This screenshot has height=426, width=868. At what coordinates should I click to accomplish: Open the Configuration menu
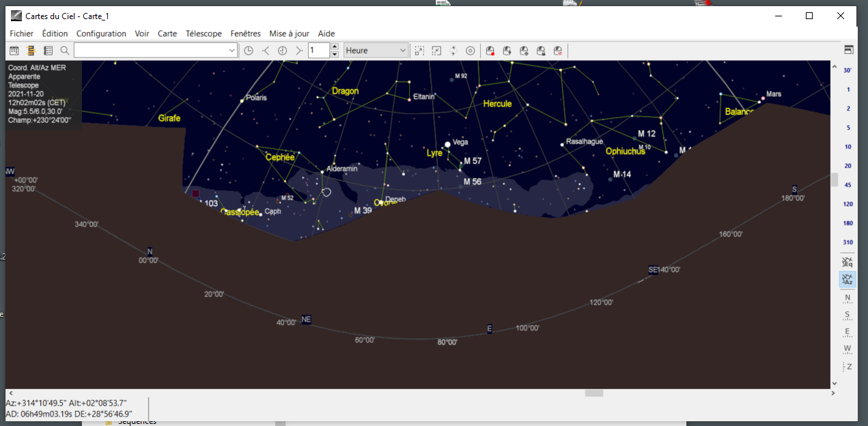pos(101,33)
